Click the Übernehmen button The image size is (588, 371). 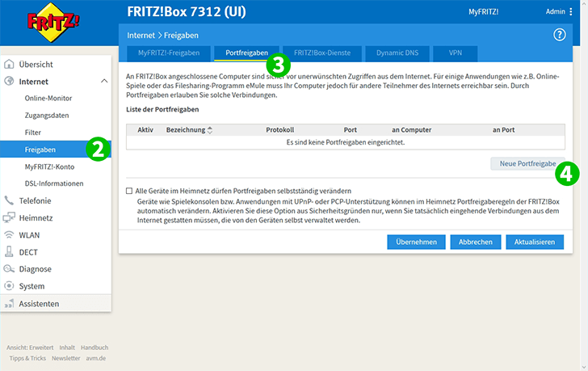tap(416, 242)
